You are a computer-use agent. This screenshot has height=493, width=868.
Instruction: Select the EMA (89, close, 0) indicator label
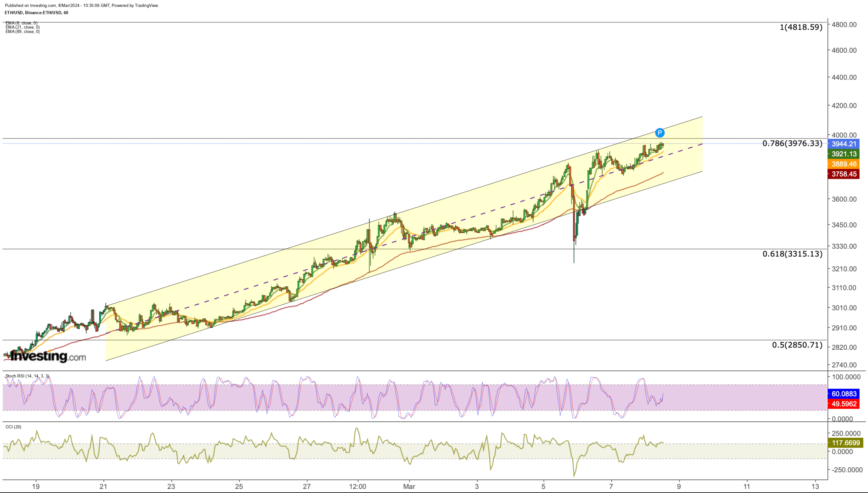(x=22, y=32)
